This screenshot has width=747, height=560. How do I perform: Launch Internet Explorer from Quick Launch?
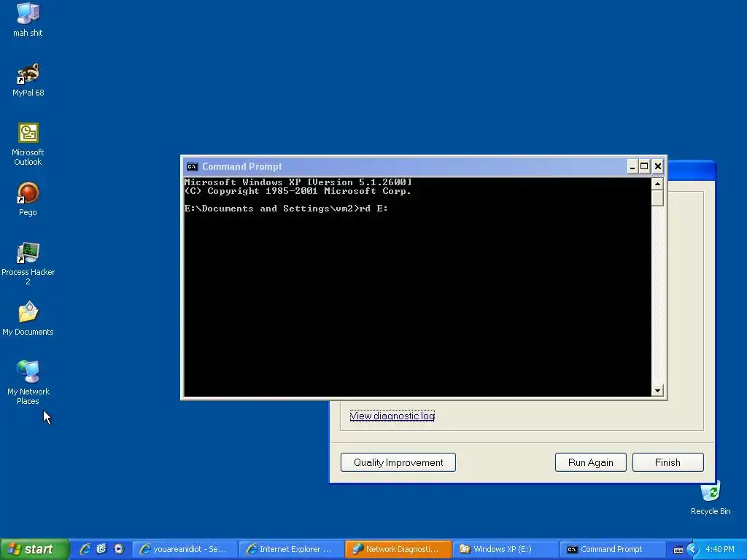pos(85,549)
